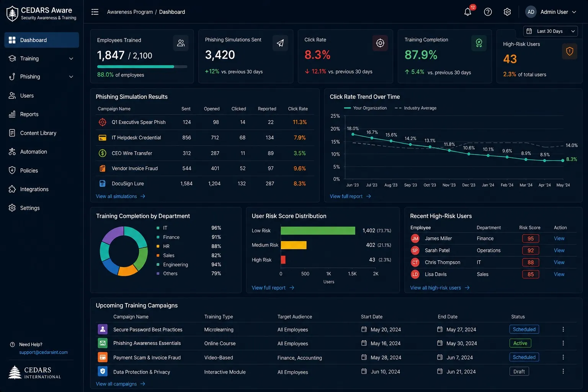Click the High-Risk Users shield alert icon
The image size is (588, 392).
click(x=570, y=51)
